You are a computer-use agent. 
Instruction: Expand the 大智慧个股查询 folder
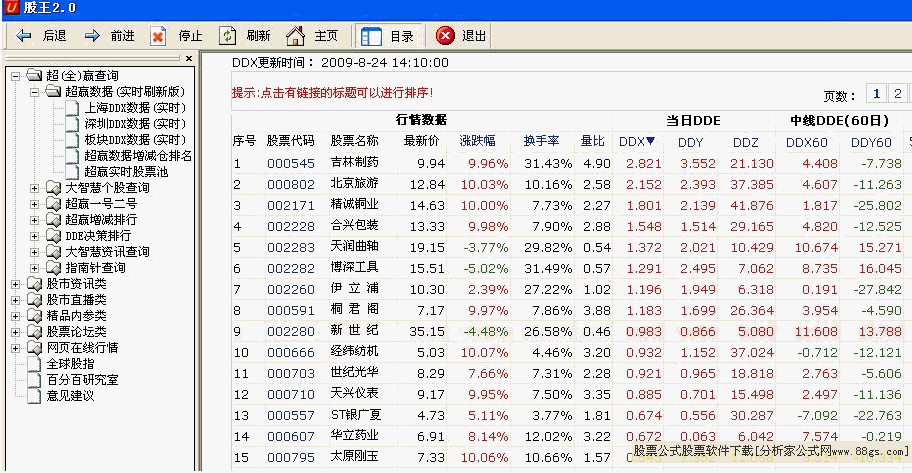pyautogui.click(x=34, y=188)
